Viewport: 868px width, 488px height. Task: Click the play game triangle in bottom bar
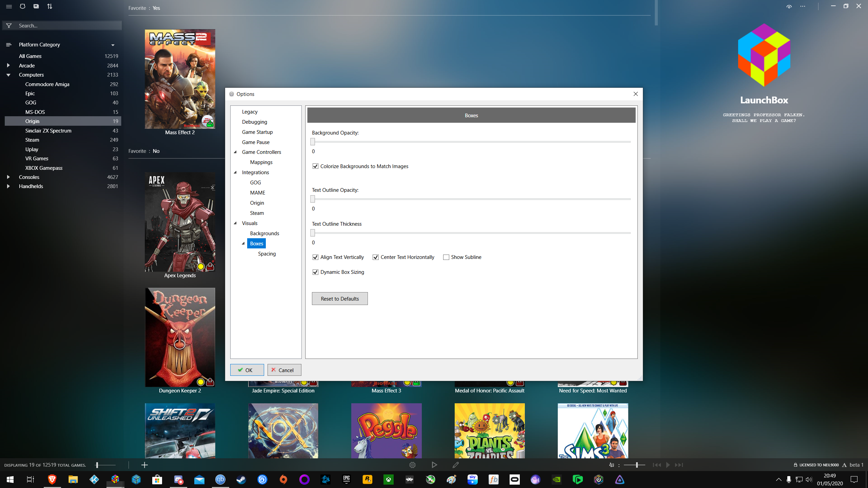click(x=434, y=465)
